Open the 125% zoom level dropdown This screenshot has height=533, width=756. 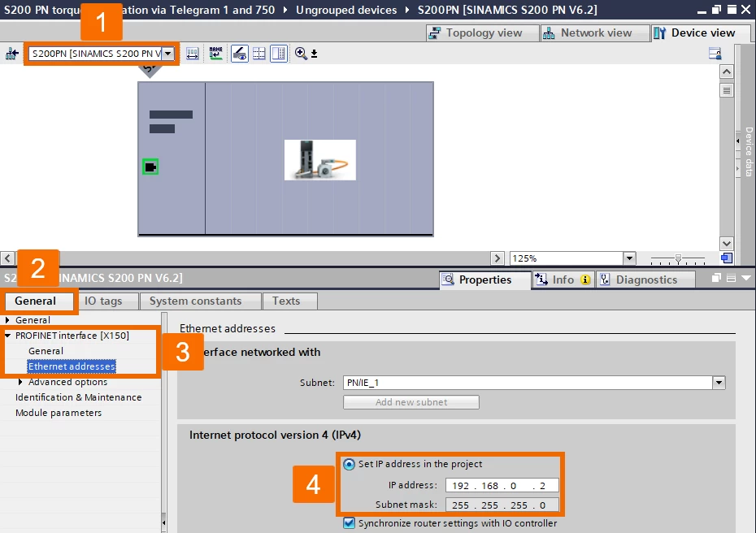[629, 258]
